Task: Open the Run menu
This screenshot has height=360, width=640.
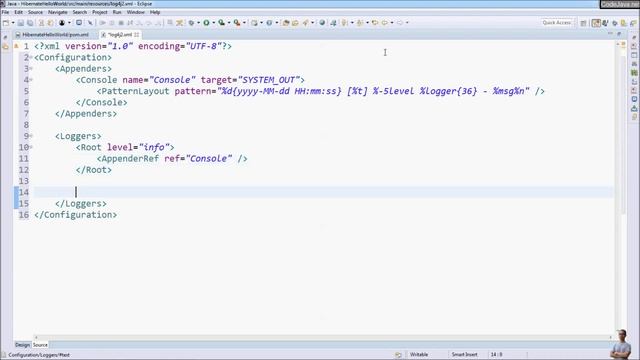Action: coord(117,12)
